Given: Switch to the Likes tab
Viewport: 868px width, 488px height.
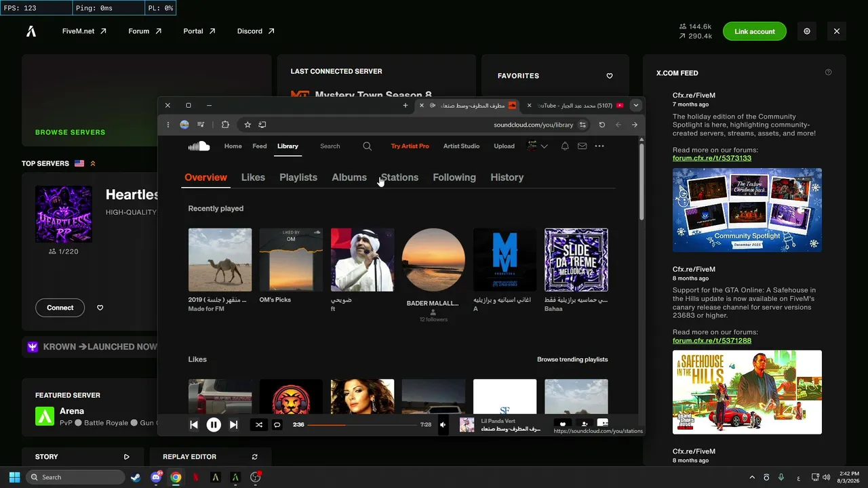Looking at the screenshot, I should [253, 178].
